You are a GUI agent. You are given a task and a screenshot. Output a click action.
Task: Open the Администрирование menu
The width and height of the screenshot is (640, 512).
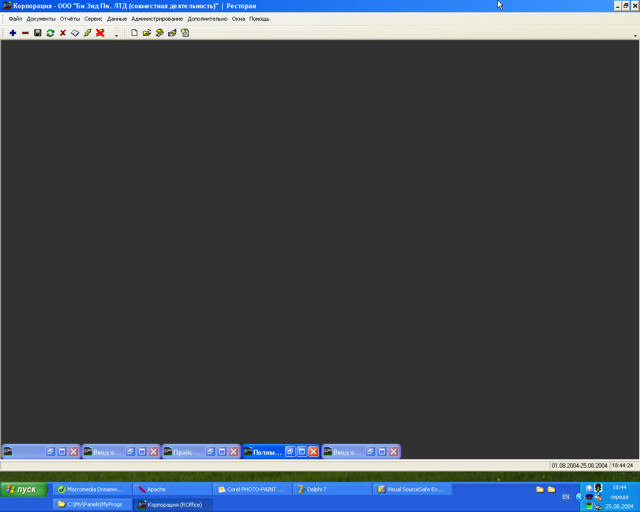(157, 19)
